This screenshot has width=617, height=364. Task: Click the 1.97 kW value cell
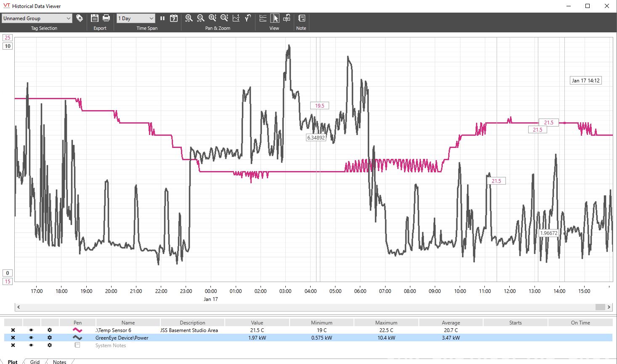257,338
